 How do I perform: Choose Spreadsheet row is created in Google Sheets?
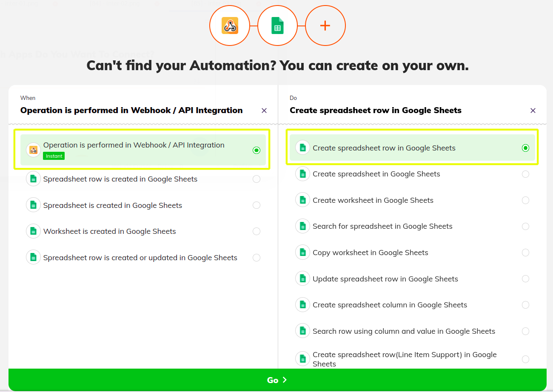point(120,179)
